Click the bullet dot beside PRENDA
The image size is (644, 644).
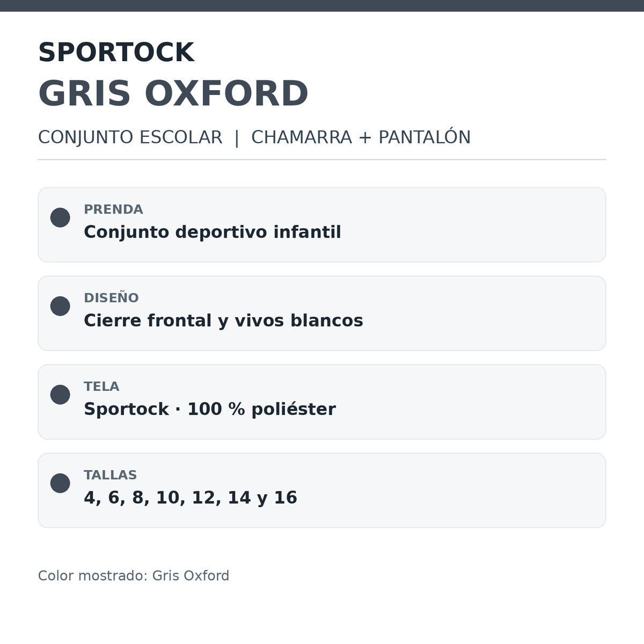(60, 217)
